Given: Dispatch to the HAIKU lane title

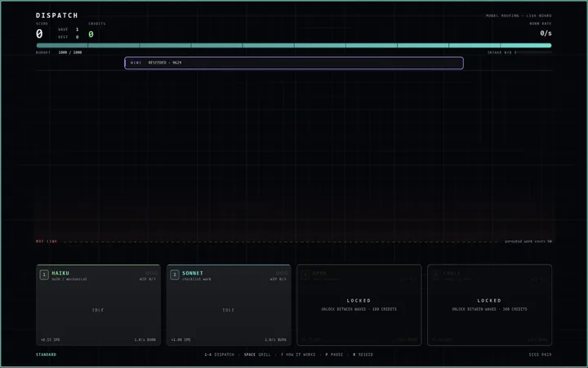Looking at the screenshot, I should tap(60, 273).
